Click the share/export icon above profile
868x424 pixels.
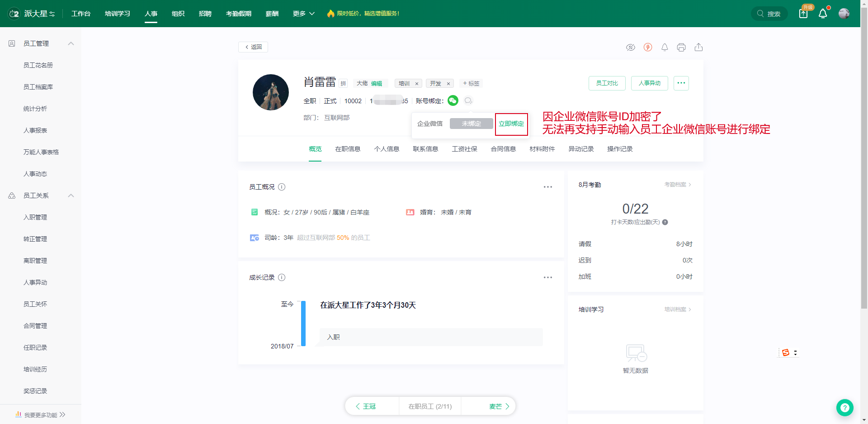[698, 48]
